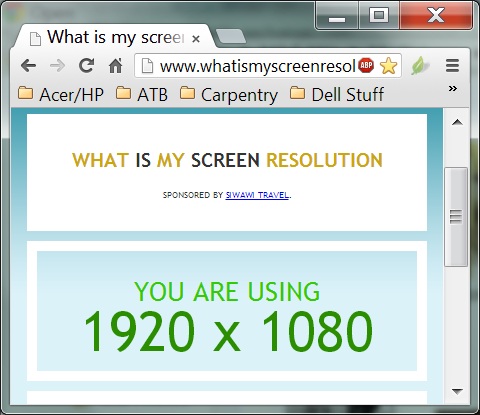Click the forward navigation arrow
Viewport: 480px width, 415px height.
pyautogui.click(x=57, y=66)
